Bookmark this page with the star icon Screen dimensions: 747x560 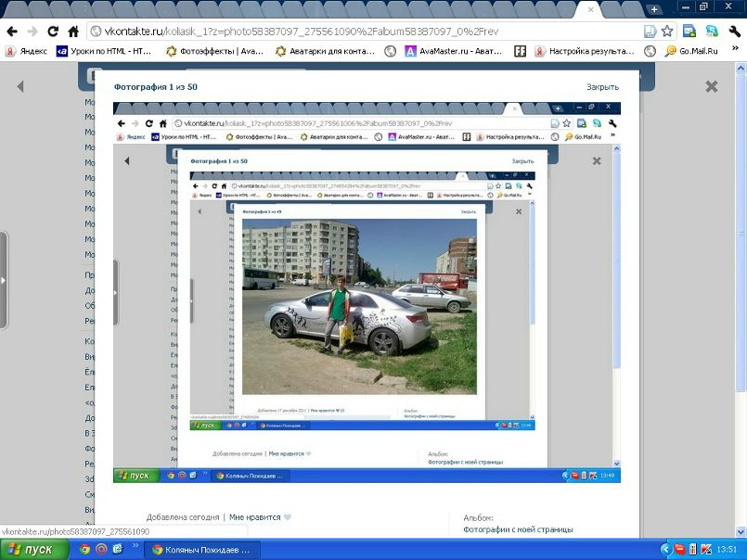tap(667, 32)
